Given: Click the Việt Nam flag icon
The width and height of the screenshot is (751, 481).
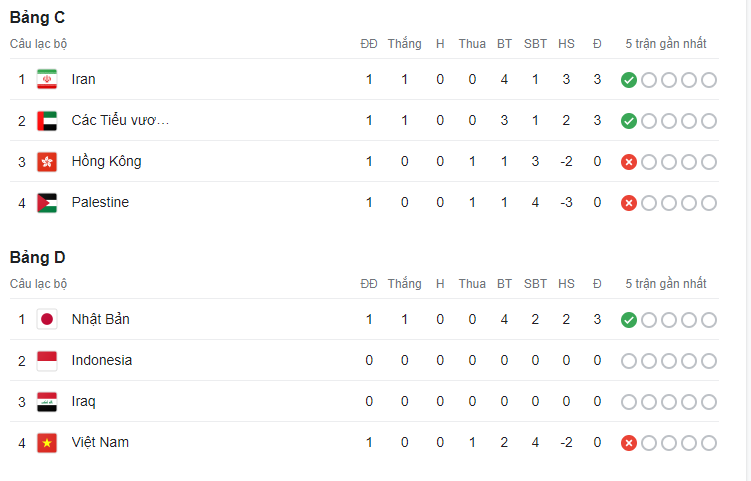Looking at the screenshot, I should (47, 443).
